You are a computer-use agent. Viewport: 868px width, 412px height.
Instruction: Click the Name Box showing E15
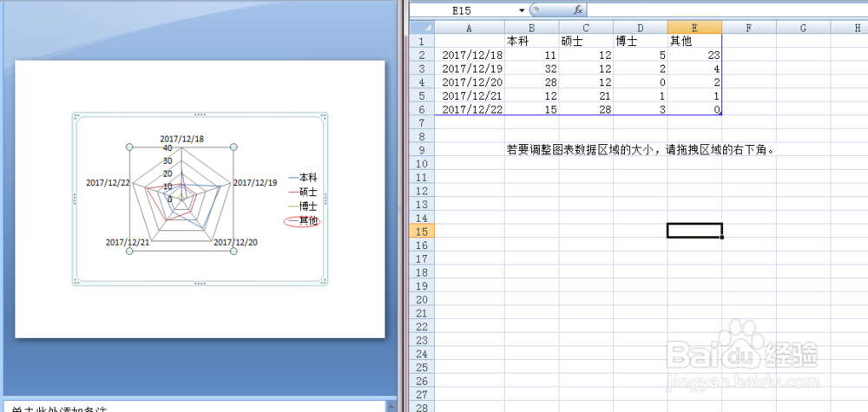point(463,10)
